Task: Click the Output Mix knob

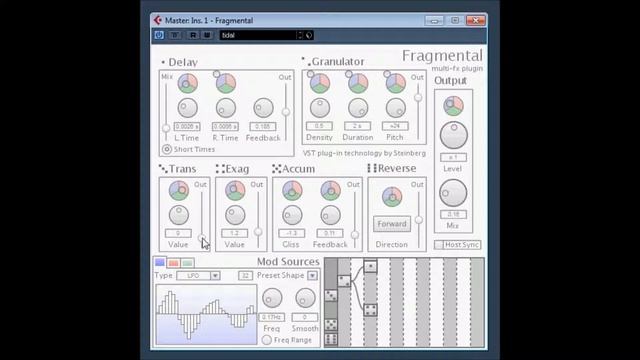Action: click(x=453, y=193)
